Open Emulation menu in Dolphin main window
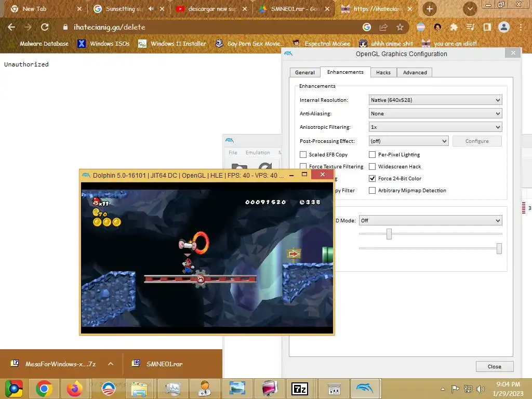532x399 pixels. click(x=258, y=153)
